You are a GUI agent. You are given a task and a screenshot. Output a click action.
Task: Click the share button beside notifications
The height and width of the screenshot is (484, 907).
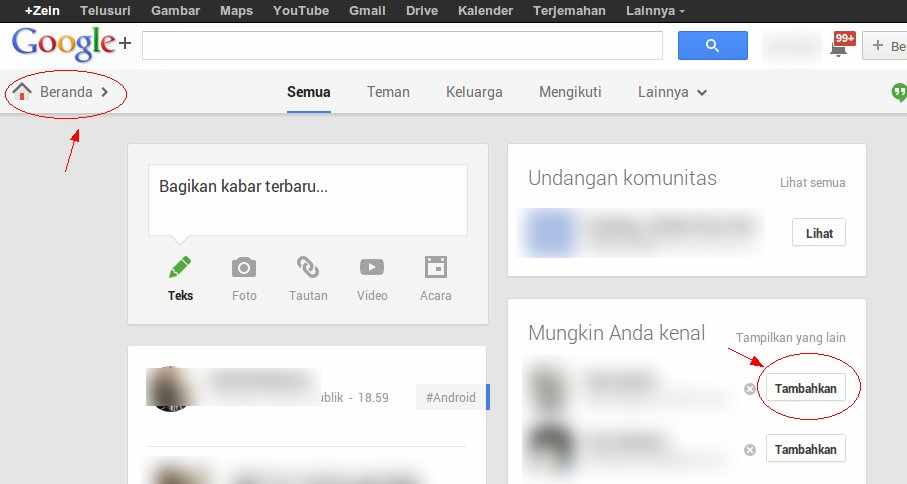point(884,46)
